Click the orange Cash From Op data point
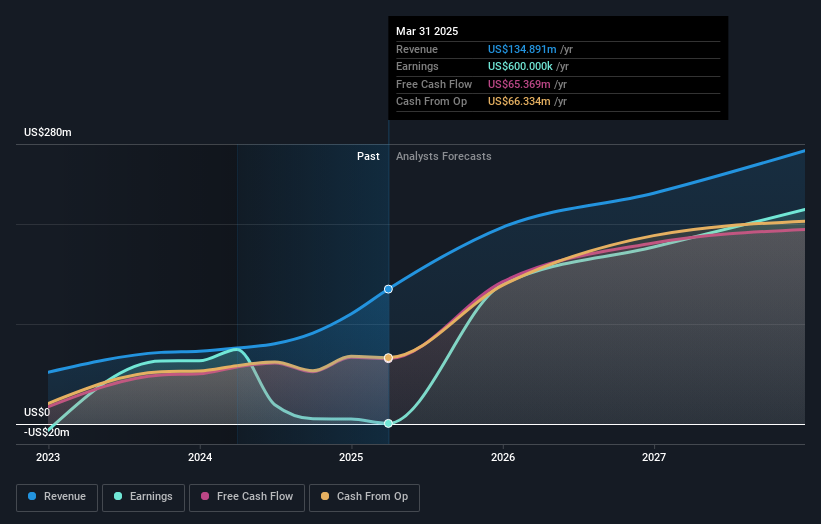The height and width of the screenshot is (524, 821). click(x=388, y=358)
